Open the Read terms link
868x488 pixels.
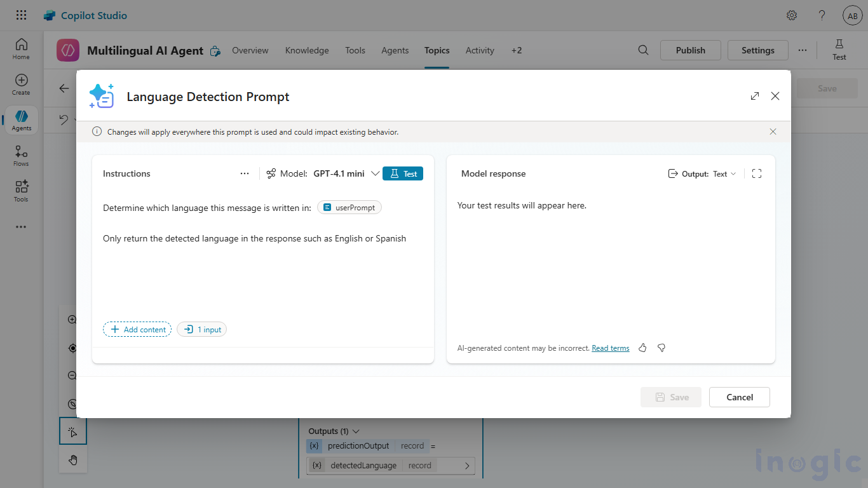coord(610,348)
